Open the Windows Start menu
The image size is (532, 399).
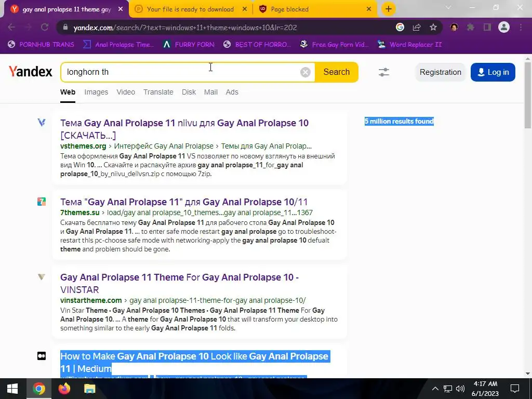click(x=12, y=389)
